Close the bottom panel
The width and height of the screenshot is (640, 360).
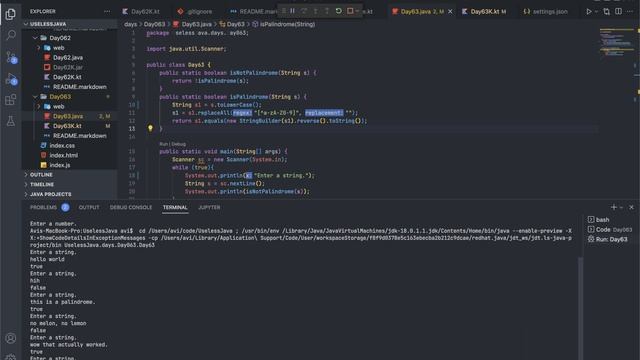point(631,207)
